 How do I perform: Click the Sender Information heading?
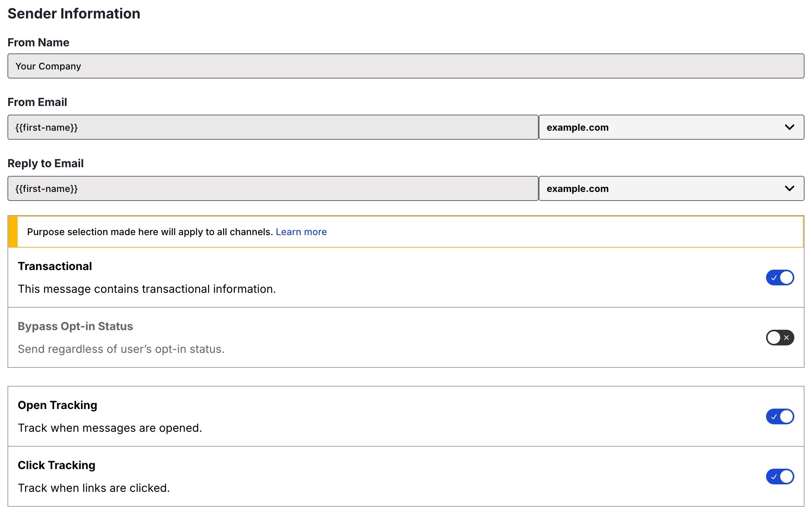click(x=74, y=14)
